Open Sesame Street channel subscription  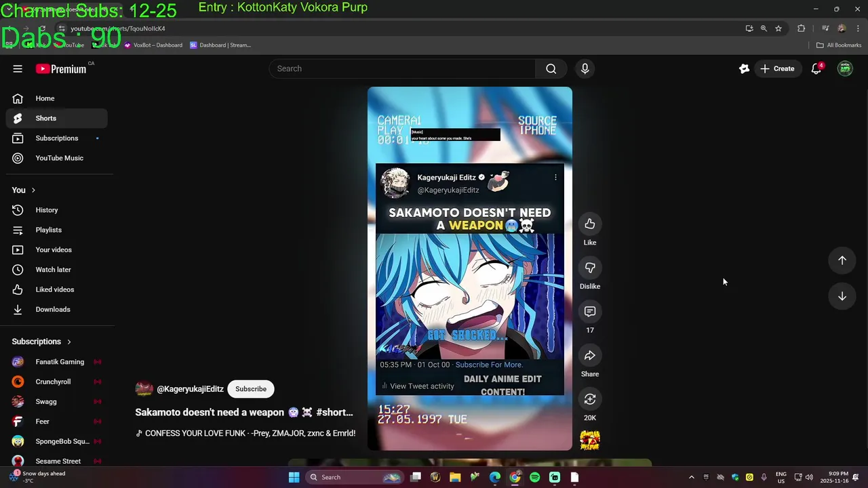[57, 461]
